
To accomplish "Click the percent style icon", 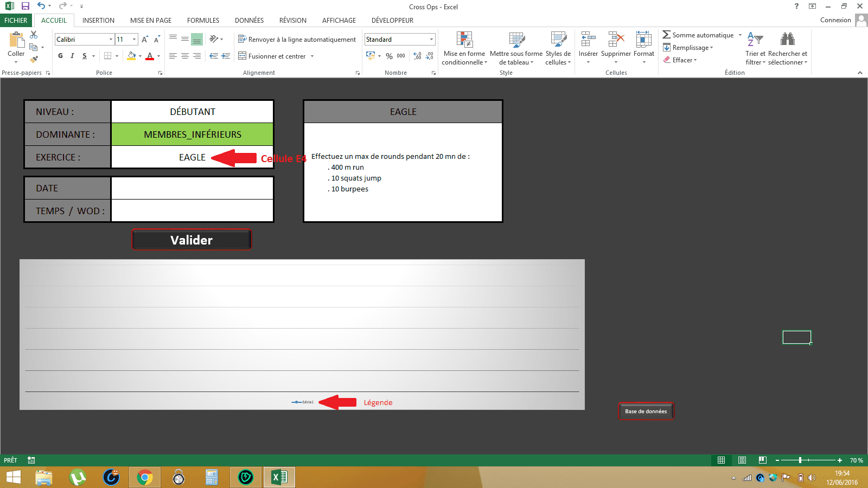I will tap(389, 56).
